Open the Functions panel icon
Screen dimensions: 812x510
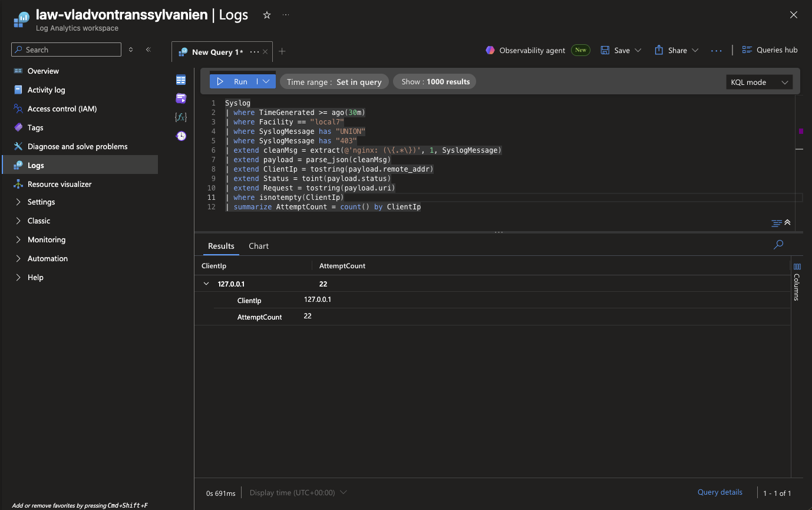(x=181, y=117)
